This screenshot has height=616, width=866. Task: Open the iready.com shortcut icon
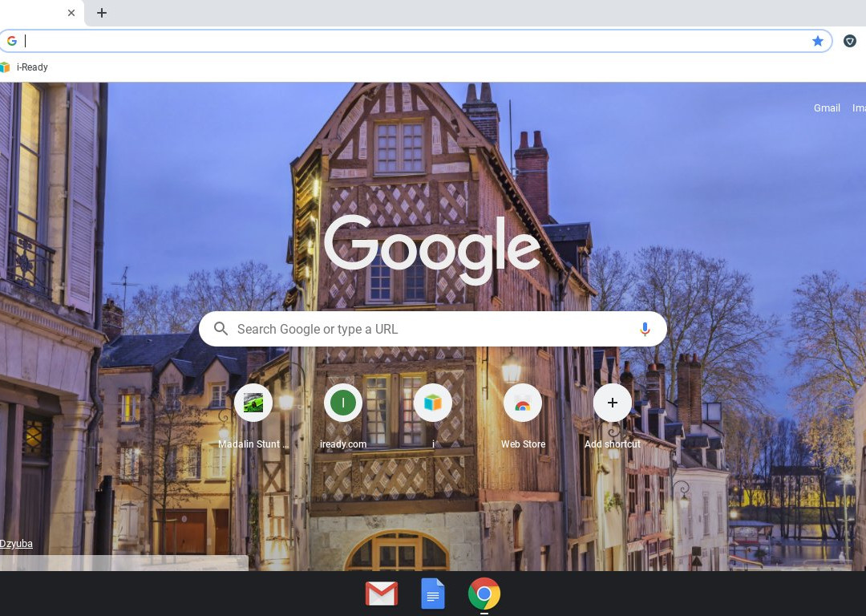click(x=343, y=403)
